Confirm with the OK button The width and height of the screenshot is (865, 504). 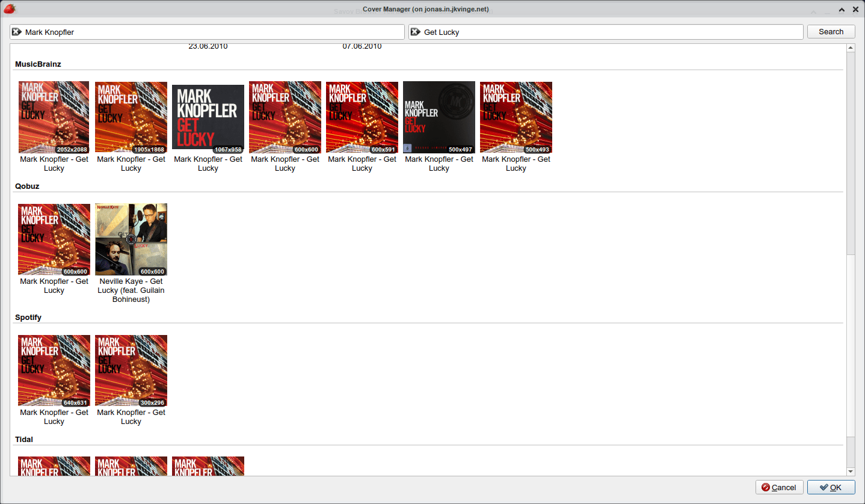pyautogui.click(x=831, y=487)
